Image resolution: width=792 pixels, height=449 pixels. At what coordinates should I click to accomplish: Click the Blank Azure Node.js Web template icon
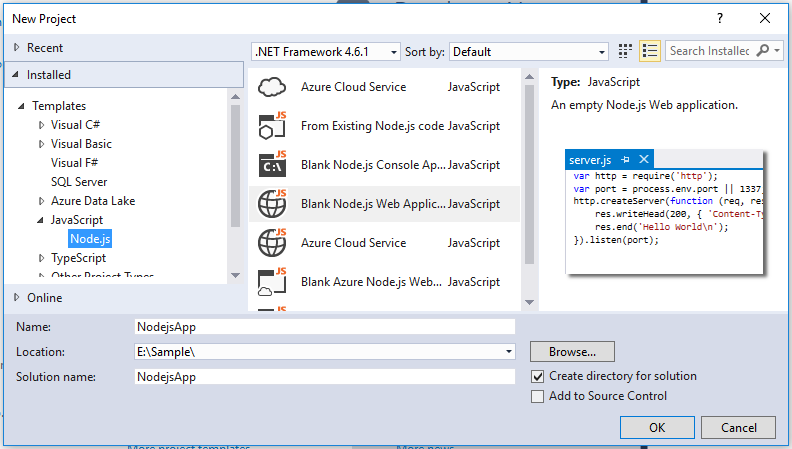click(x=272, y=282)
